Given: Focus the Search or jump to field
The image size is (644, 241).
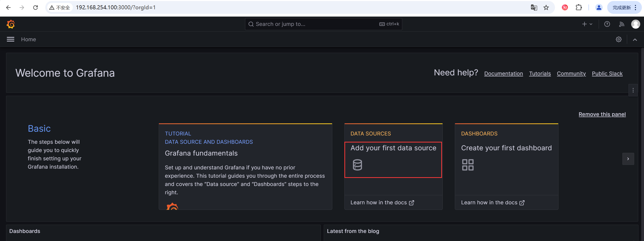Looking at the screenshot, I should [323, 24].
